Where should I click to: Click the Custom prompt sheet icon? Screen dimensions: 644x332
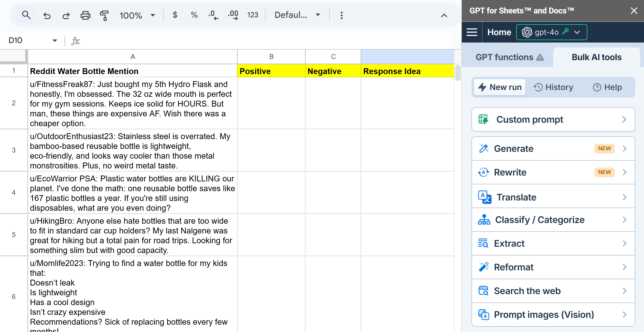point(483,119)
